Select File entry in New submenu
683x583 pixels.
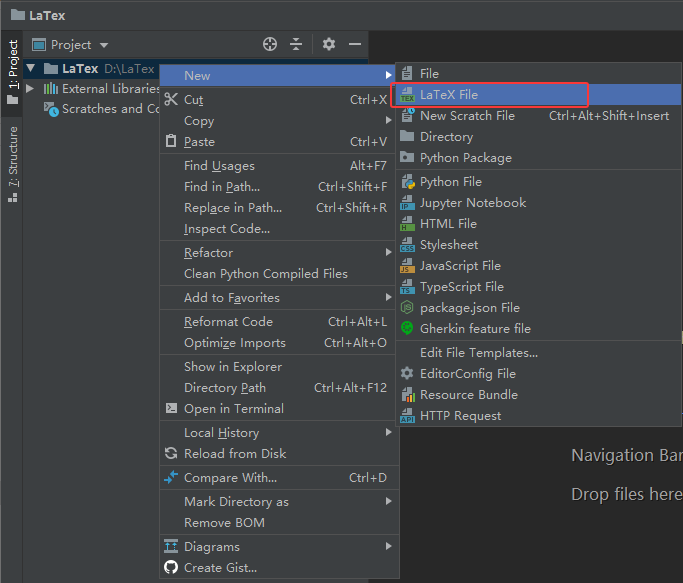539,73
